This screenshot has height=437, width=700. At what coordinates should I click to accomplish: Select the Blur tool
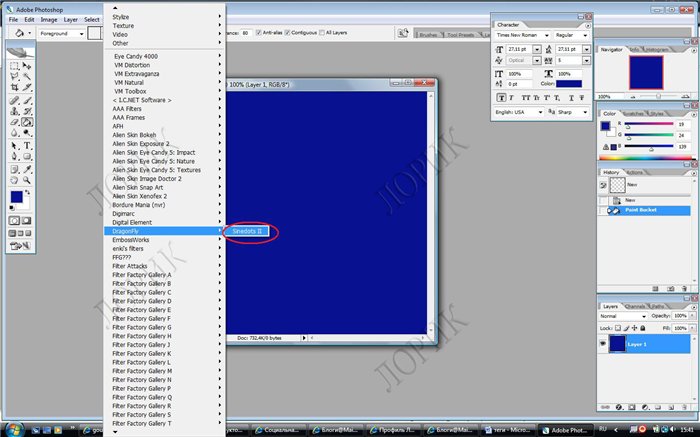(x=14, y=133)
